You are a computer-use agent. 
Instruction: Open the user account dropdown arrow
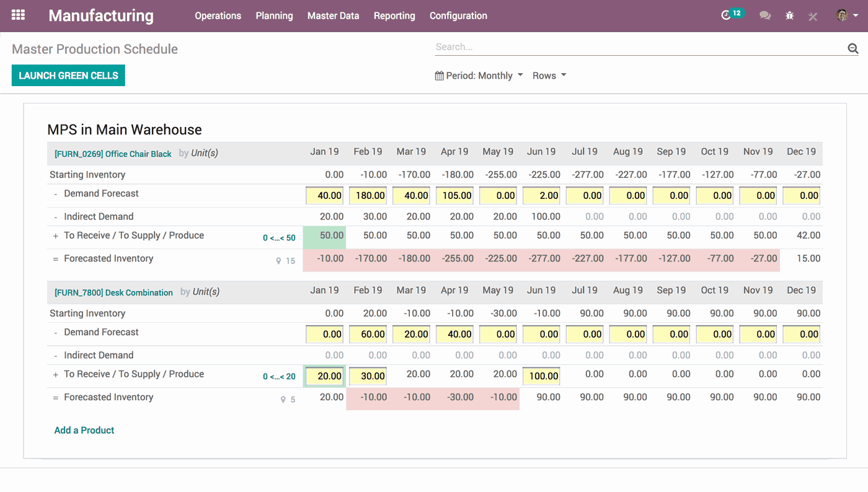click(x=856, y=15)
